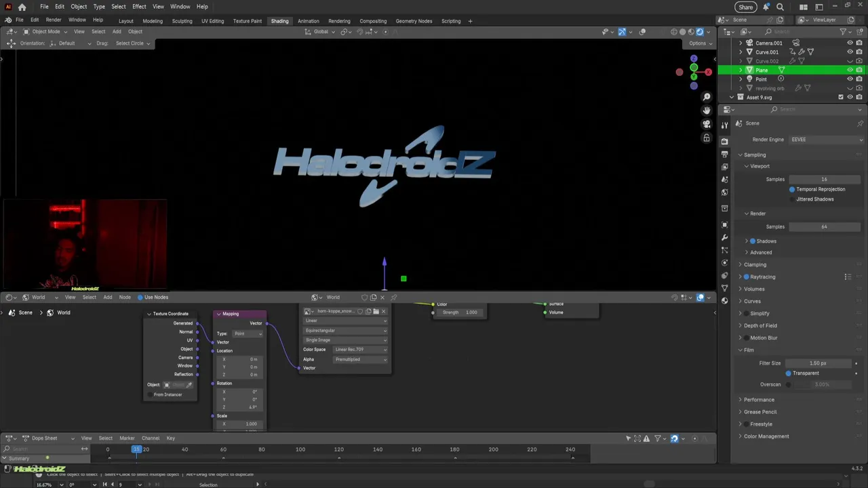
Task: Click the viewport pan hand gizmo
Action: click(x=707, y=110)
